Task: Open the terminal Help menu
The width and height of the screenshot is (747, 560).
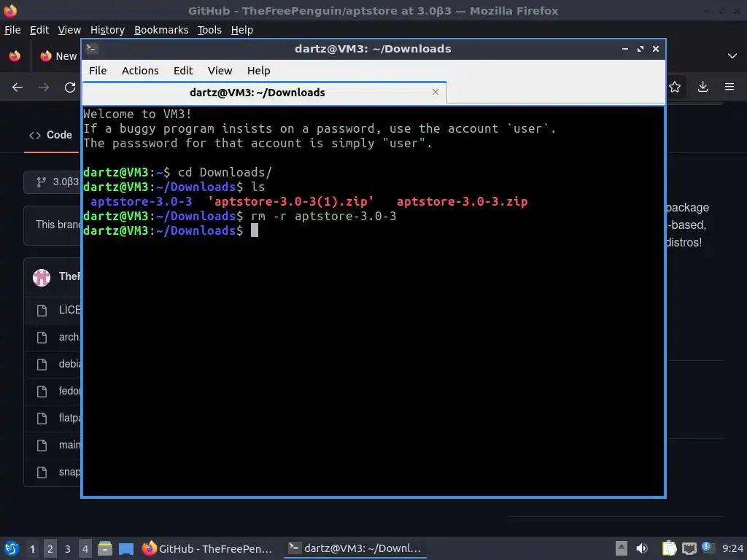Action: tap(259, 71)
